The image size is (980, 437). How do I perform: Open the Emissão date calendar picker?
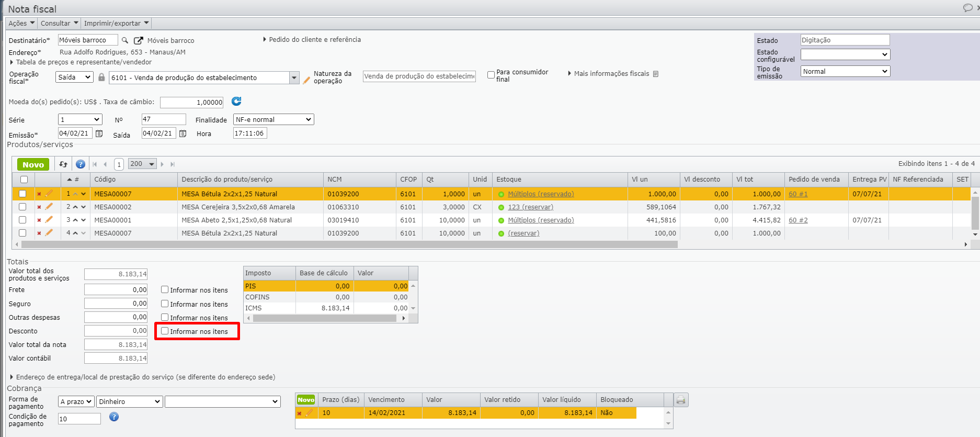(99, 133)
